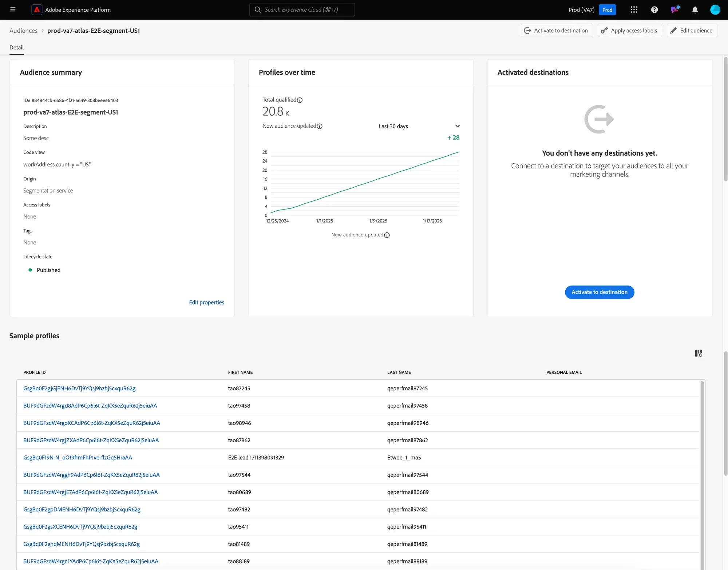Click Apply access labels button
This screenshot has height=570, width=728.
[x=630, y=31]
